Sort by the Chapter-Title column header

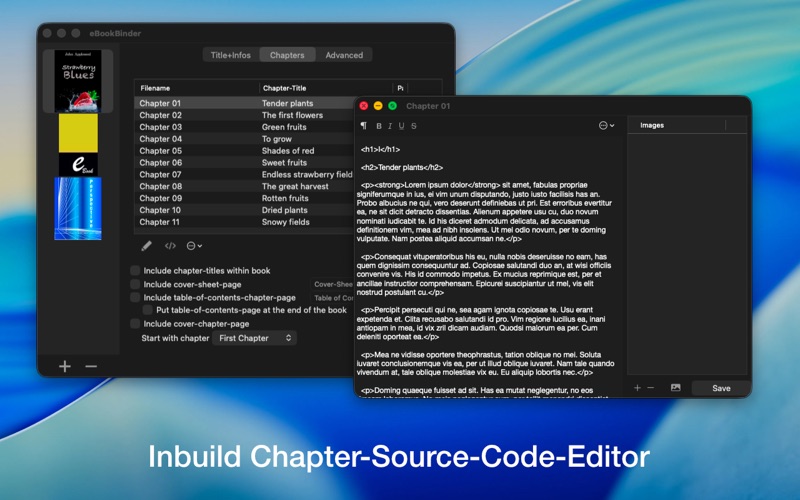coord(325,88)
